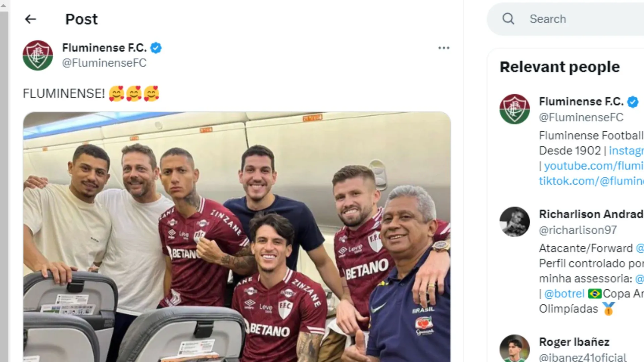Visit the instagr link in the bio
644x362 pixels.
626,151
